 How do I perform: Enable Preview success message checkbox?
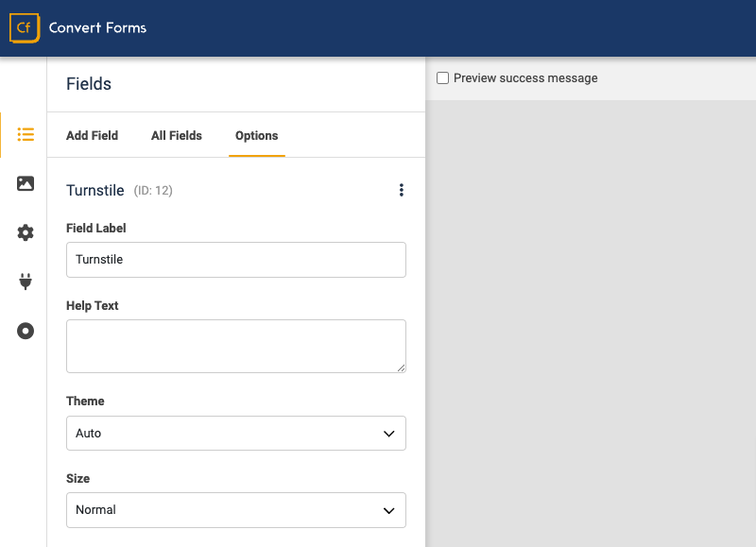[442, 78]
